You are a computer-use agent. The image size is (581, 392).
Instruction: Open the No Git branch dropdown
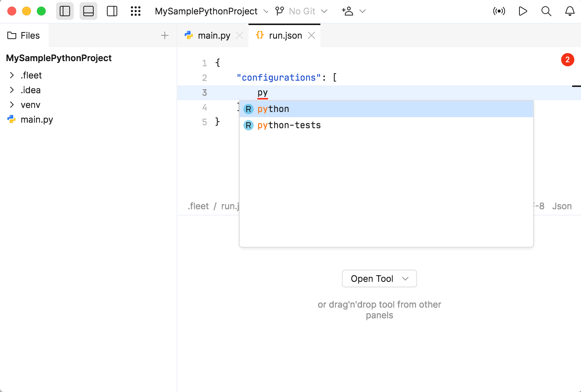click(302, 11)
